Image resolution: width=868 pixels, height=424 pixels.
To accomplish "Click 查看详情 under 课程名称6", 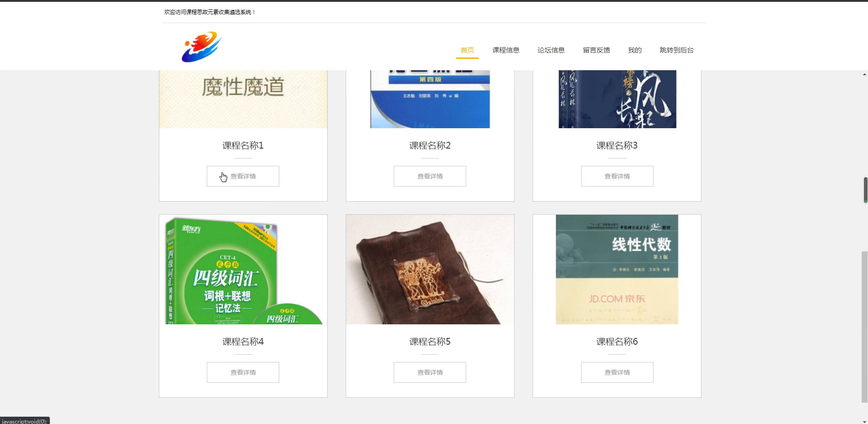I will 617,372.
